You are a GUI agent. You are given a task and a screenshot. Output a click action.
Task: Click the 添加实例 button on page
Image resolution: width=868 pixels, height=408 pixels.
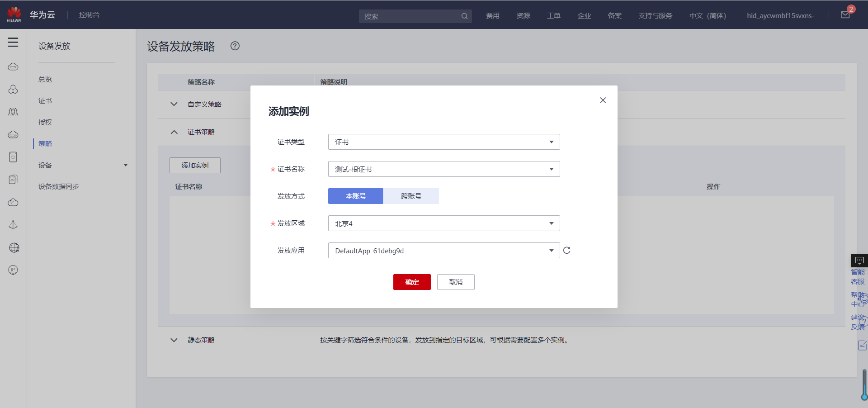pyautogui.click(x=195, y=165)
